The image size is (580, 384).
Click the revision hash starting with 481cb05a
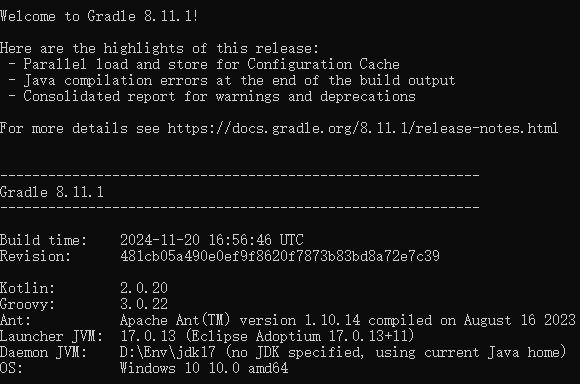[x=280, y=256]
